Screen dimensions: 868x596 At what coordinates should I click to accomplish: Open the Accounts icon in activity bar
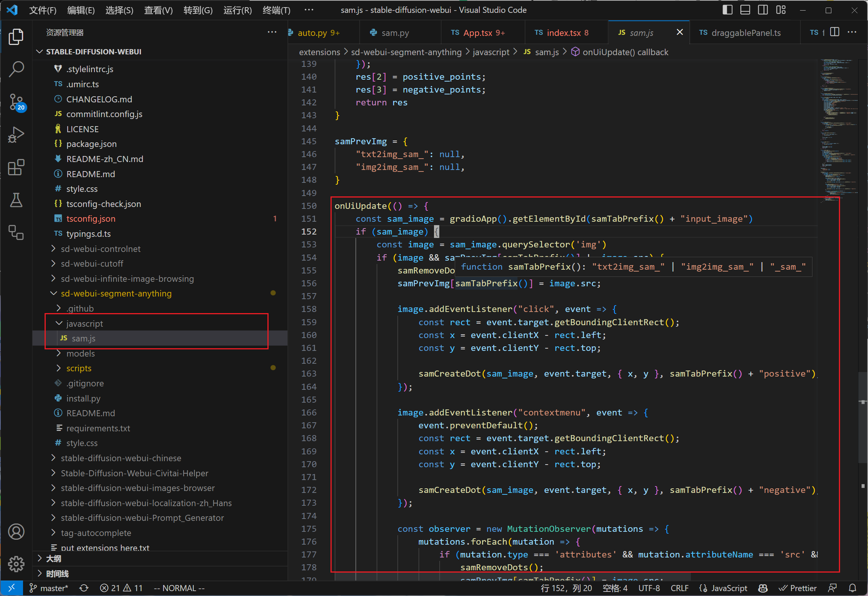tap(16, 531)
